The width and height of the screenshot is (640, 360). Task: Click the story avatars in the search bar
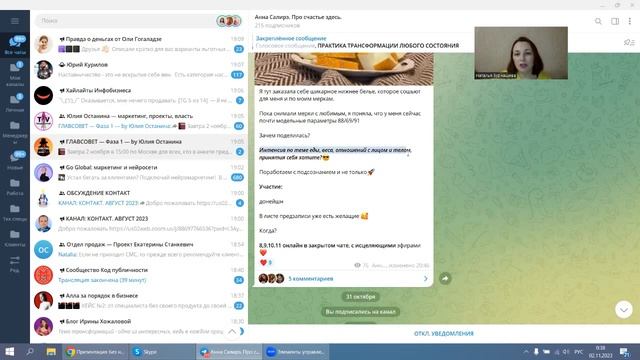229,21
